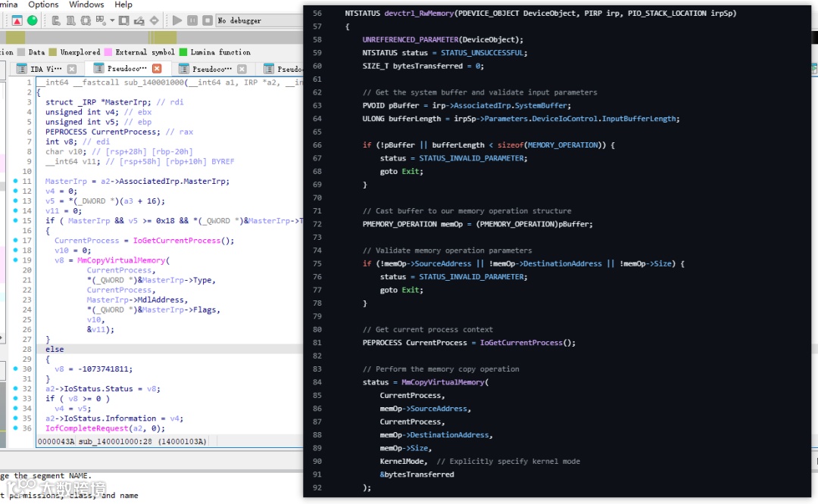Click the green circle toolbar icon
The image size is (818, 504).
click(33, 20)
